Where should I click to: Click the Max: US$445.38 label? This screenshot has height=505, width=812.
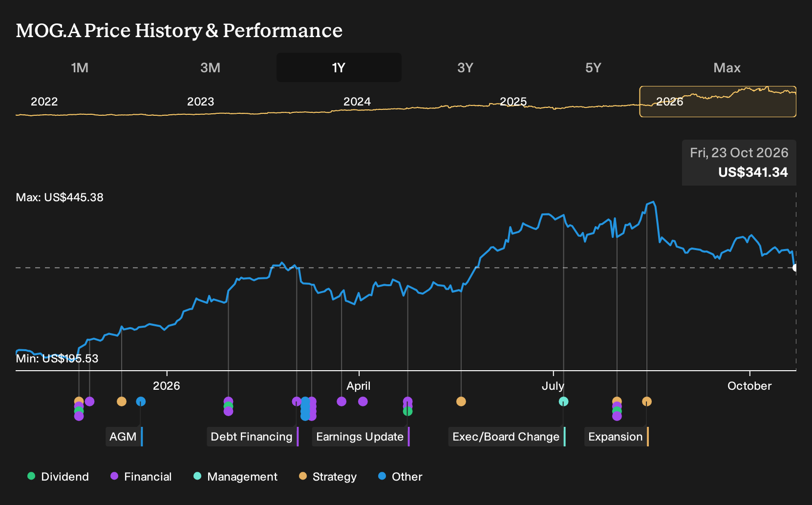pos(60,197)
